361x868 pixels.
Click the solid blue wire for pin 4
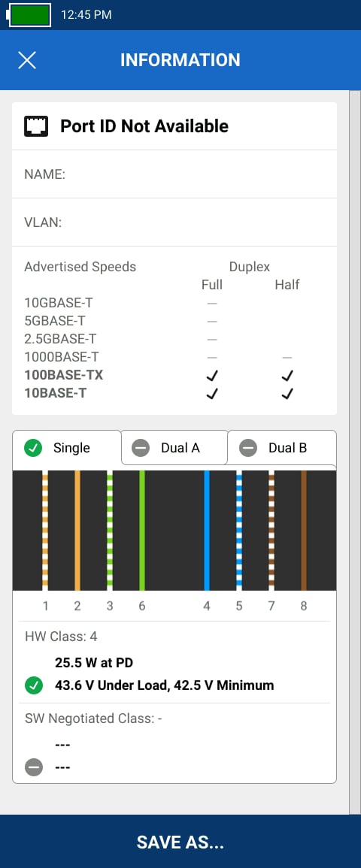pyautogui.click(x=207, y=531)
